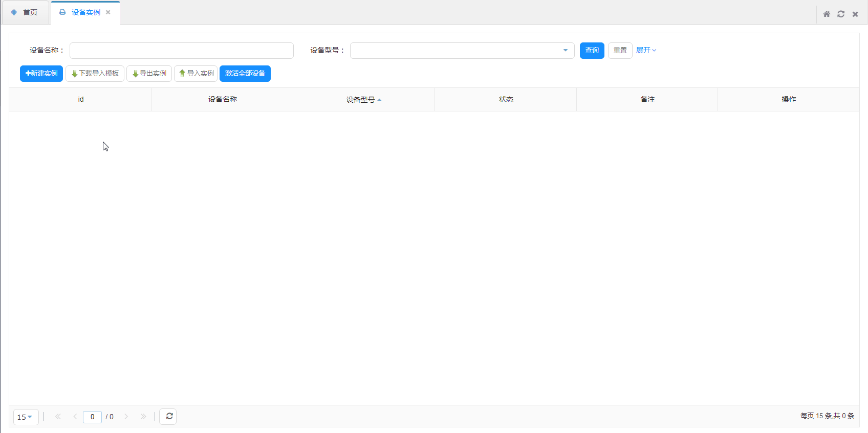
Task: Click inside the 设备名称 input field
Action: (181, 51)
